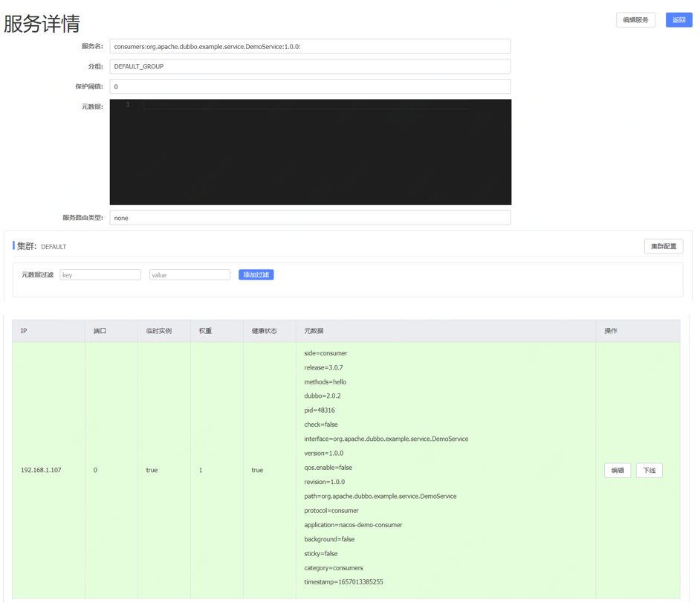The image size is (700, 603).
Task: Focus the dark 元数据 code editor
Action: pos(310,152)
